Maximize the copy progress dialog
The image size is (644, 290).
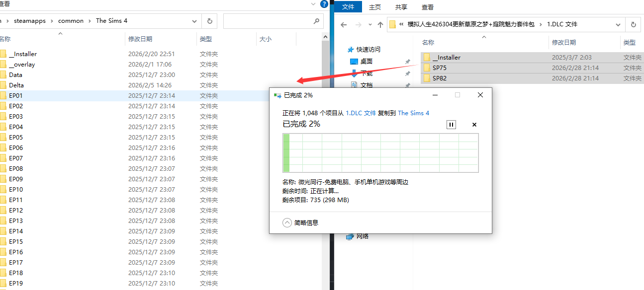coord(458,95)
